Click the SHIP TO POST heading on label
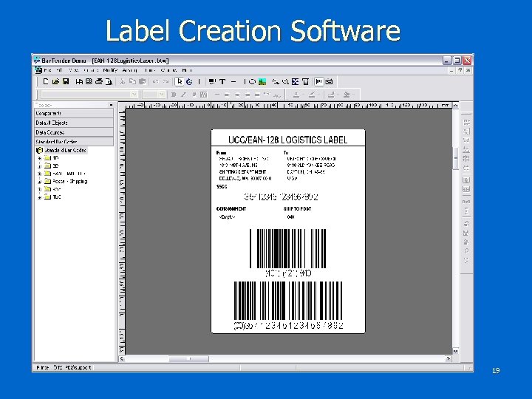 [x=297, y=209]
